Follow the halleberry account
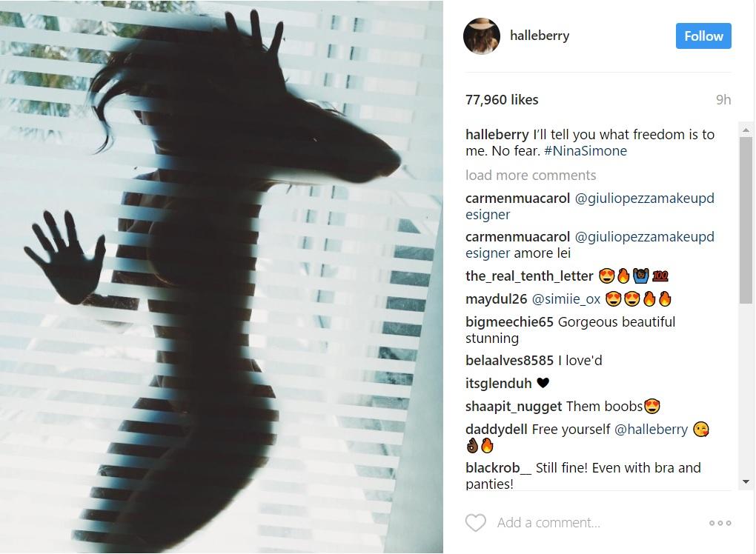This screenshot has height=554, width=756. point(703,36)
